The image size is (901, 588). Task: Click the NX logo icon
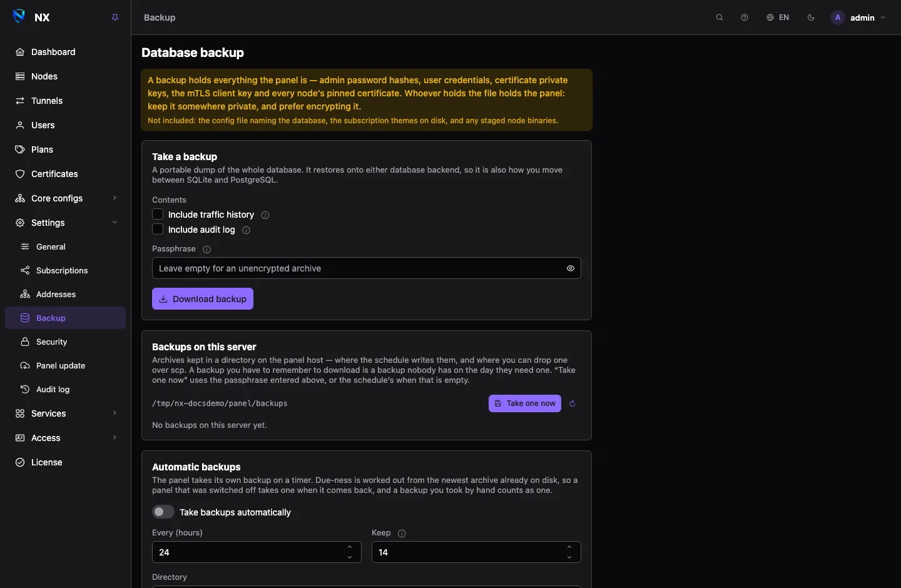coord(19,17)
